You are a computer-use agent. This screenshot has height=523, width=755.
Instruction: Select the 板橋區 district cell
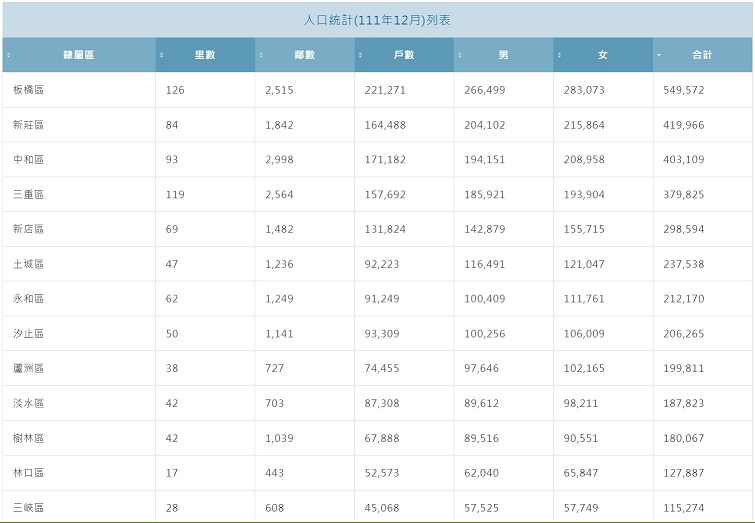29,90
